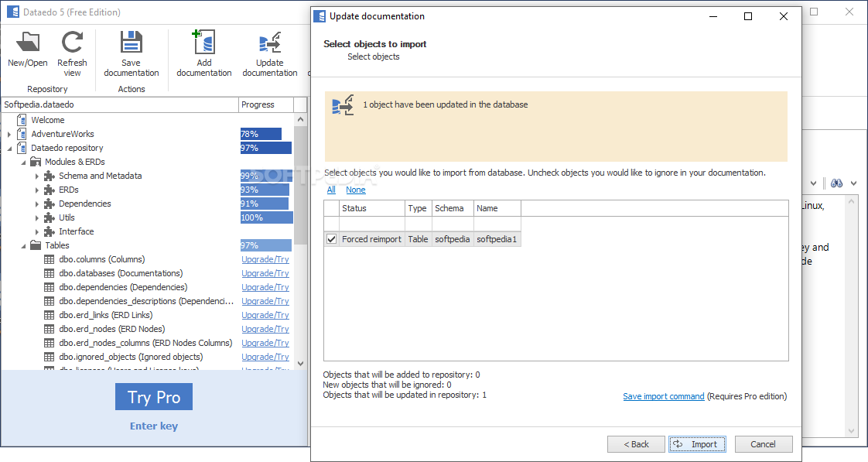Click the Interface module puzzle icon
Viewport: 868px width, 462px height.
tap(50, 231)
